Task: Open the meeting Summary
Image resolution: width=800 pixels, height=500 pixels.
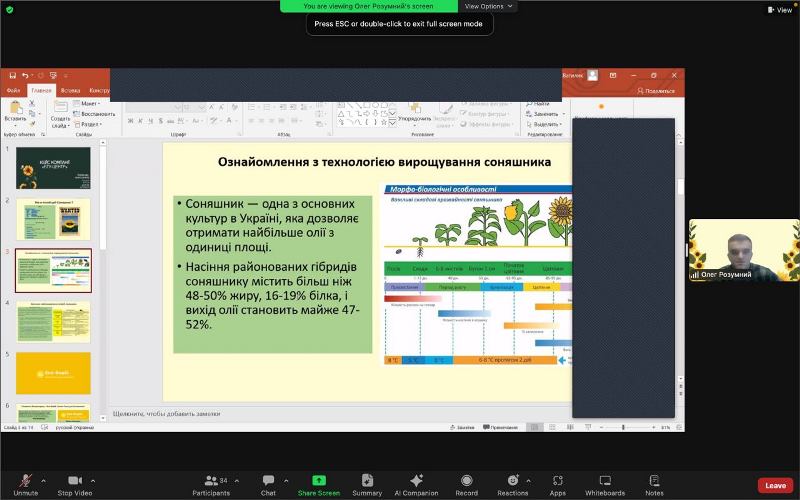Action: (367, 481)
